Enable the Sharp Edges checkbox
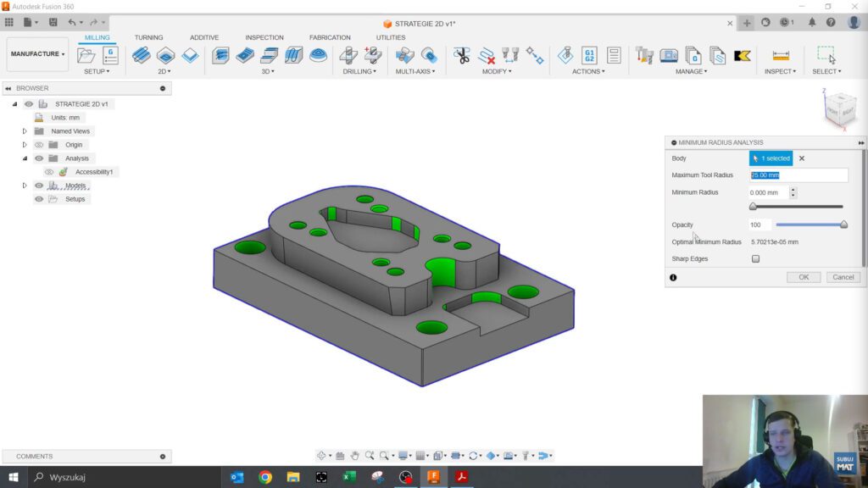Viewport: 868px width, 488px height. click(754, 258)
